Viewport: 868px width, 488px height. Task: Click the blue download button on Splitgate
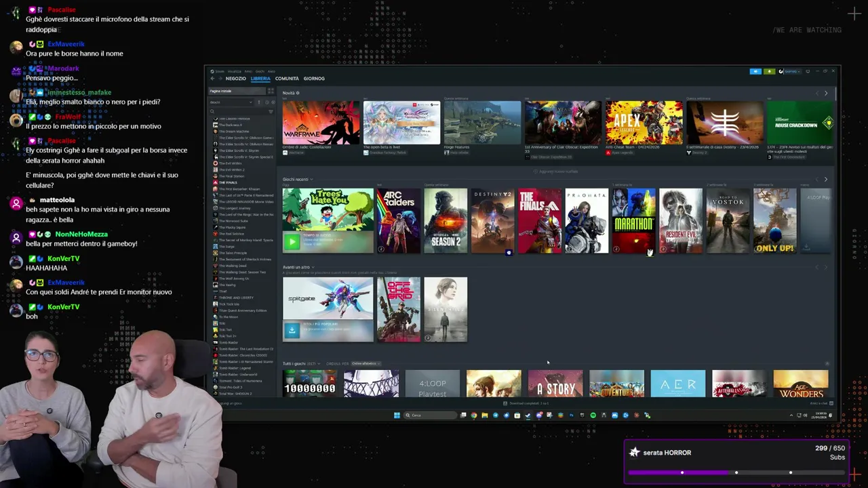[x=292, y=330]
